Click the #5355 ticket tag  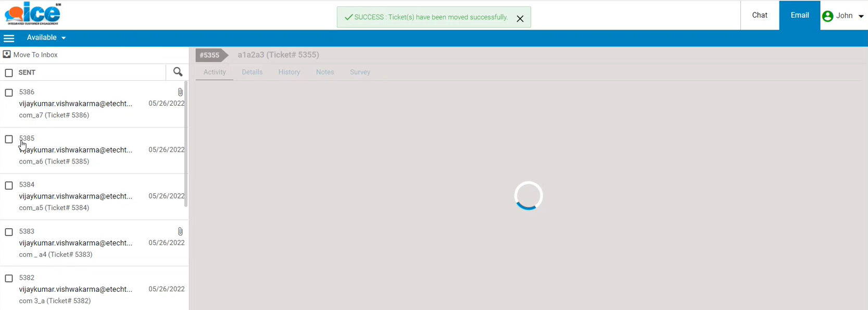pyautogui.click(x=210, y=55)
